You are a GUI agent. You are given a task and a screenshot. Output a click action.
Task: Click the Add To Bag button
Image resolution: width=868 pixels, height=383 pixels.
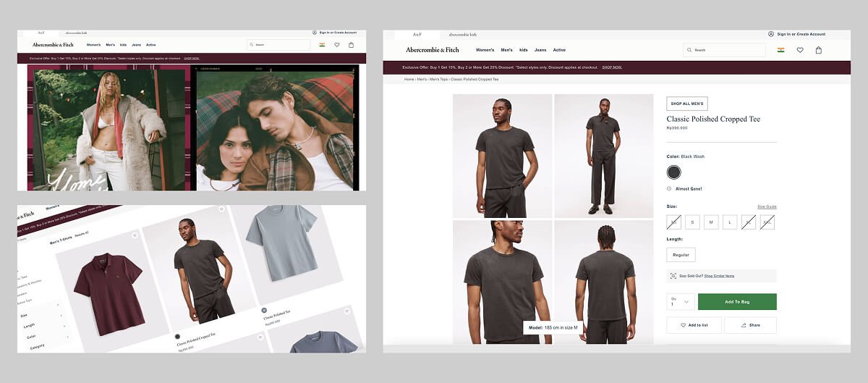click(x=737, y=302)
